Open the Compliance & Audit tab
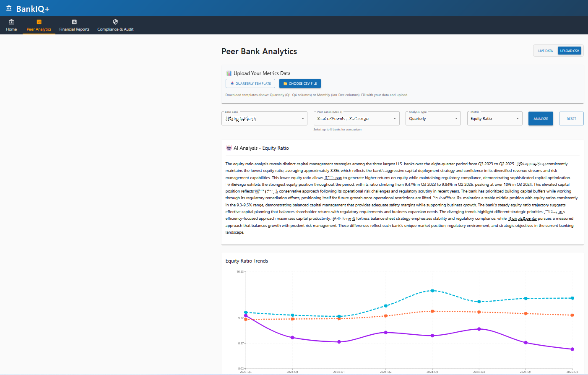 (x=115, y=29)
